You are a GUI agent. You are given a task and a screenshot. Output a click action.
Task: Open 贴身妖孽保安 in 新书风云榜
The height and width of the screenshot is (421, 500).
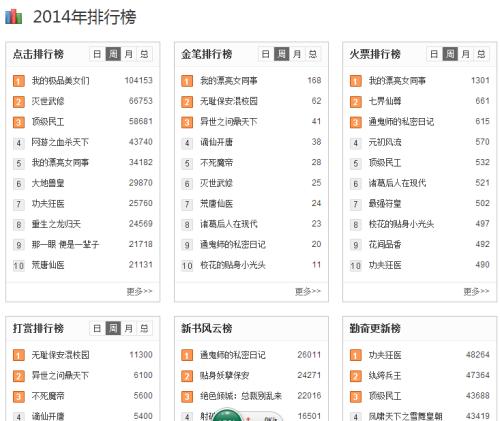[225, 375]
